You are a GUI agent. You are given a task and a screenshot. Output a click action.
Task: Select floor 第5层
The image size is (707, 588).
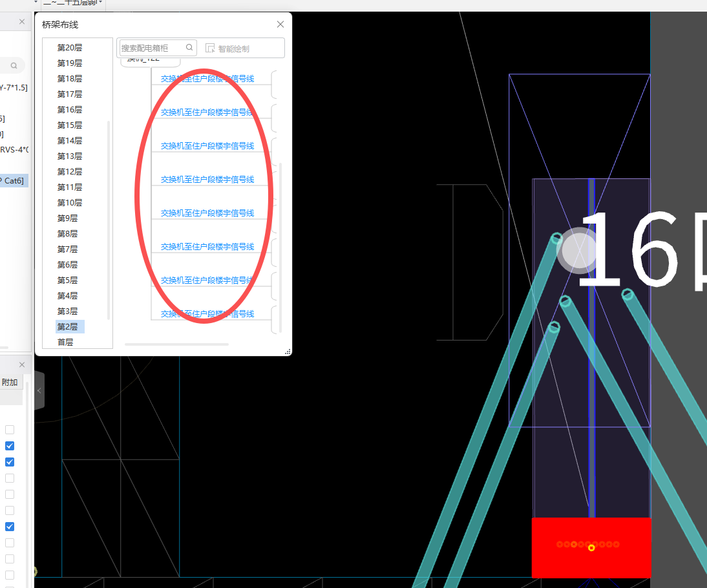68,280
